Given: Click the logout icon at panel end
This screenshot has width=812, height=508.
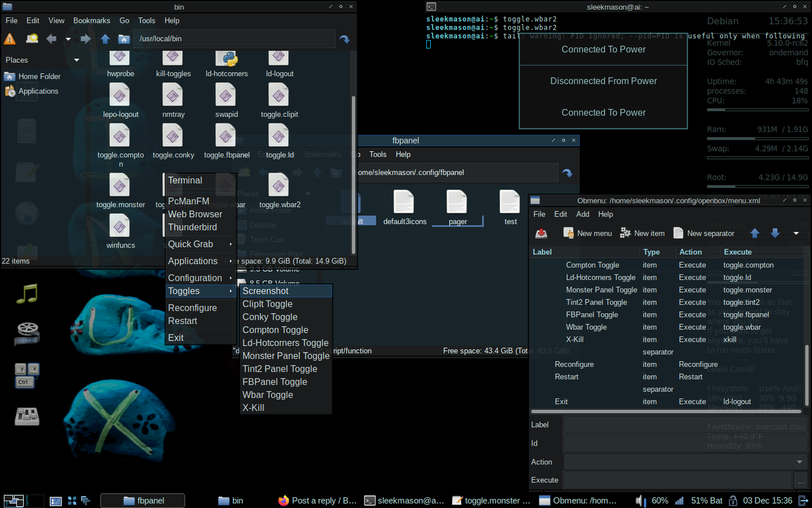Looking at the screenshot, I should tap(804, 500).
